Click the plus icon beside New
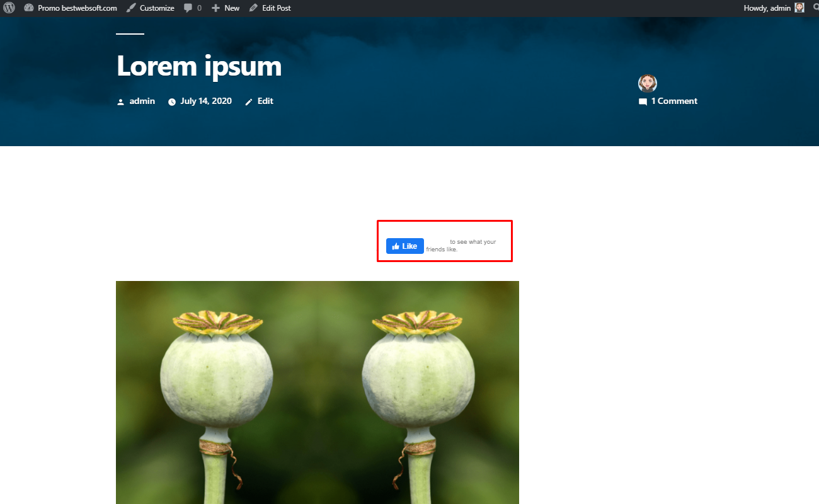 click(215, 8)
